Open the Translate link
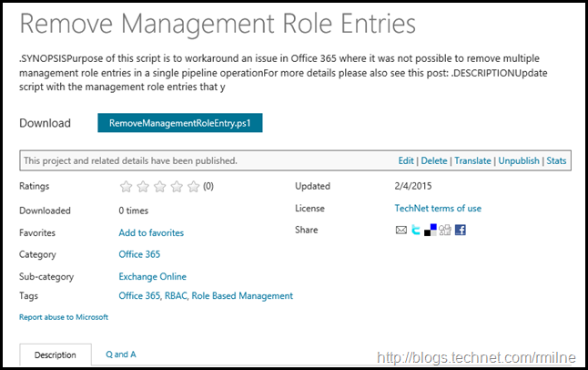Viewport: 588px width, 370px height. point(472,160)
